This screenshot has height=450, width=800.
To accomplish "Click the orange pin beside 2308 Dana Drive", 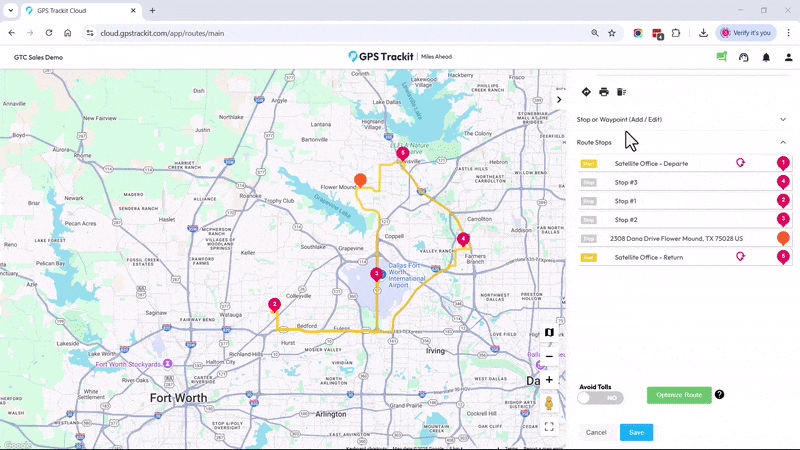I will tap(783, 238).
